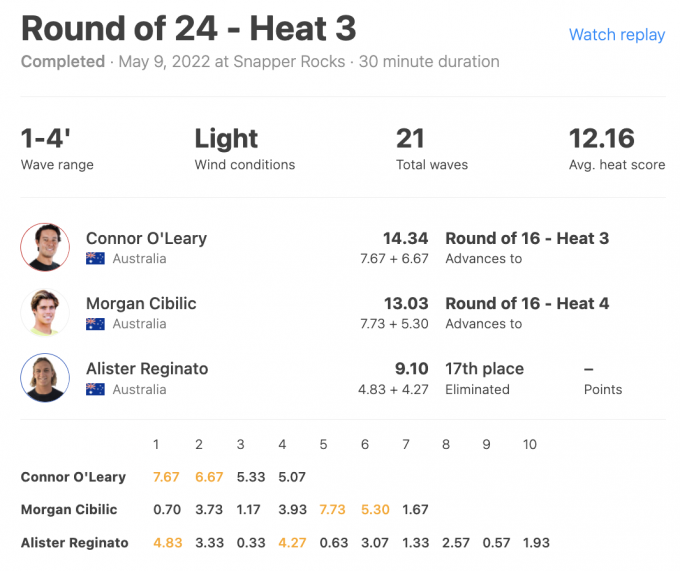Open Alister Reginato's profile photo
Image resolution: width=680 pixels, height=571 pixels.
tap(45, 378)
